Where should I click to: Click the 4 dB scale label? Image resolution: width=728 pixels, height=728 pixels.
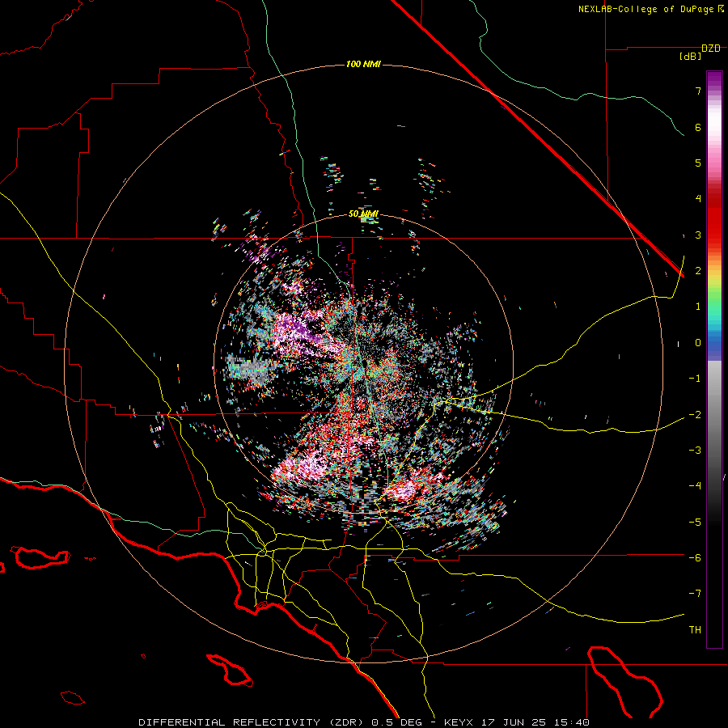point(698,199)
